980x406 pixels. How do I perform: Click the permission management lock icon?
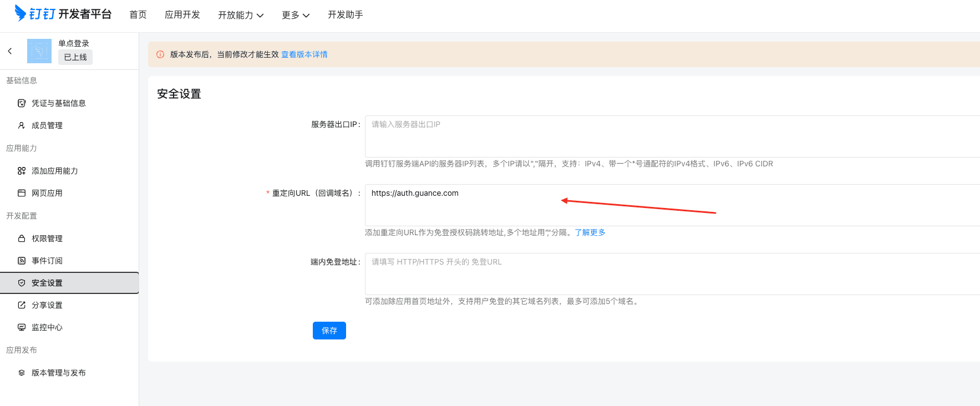pos(22,238)
